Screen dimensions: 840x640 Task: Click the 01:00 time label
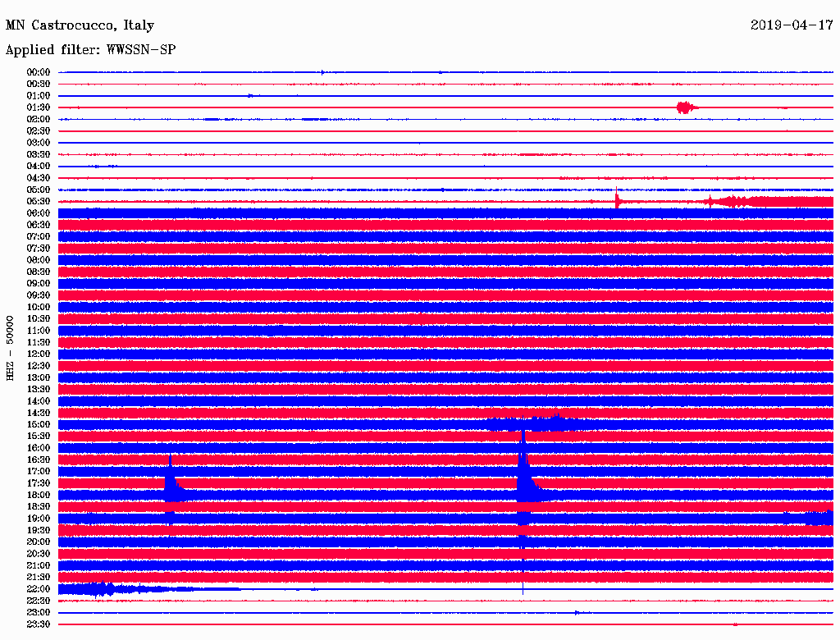coord(39,95)
